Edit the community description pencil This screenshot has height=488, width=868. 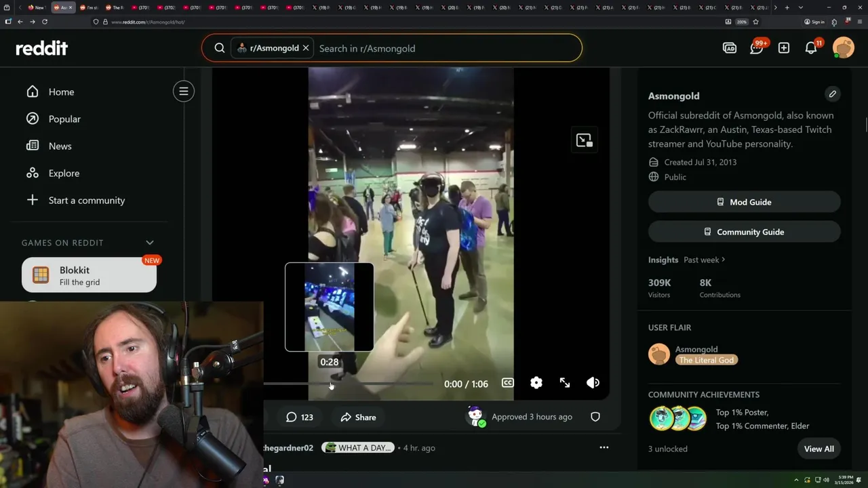832,94
